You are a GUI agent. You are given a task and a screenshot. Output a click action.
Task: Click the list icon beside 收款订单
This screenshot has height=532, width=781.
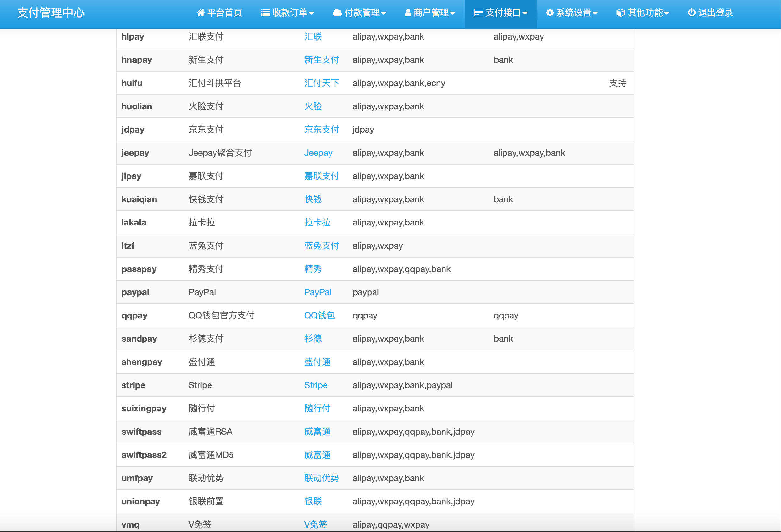pos(265,13)
